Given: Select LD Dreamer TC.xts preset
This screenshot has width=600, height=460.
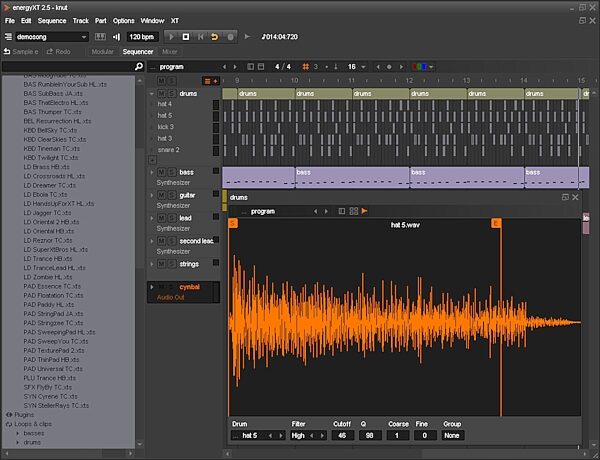Looking at the screenshot, I should point(50,185).
